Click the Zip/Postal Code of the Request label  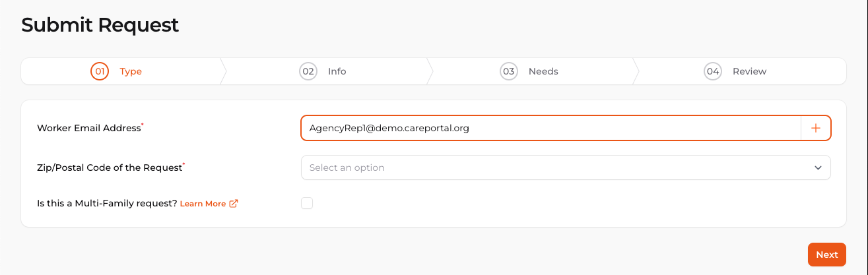pos(110,168)
